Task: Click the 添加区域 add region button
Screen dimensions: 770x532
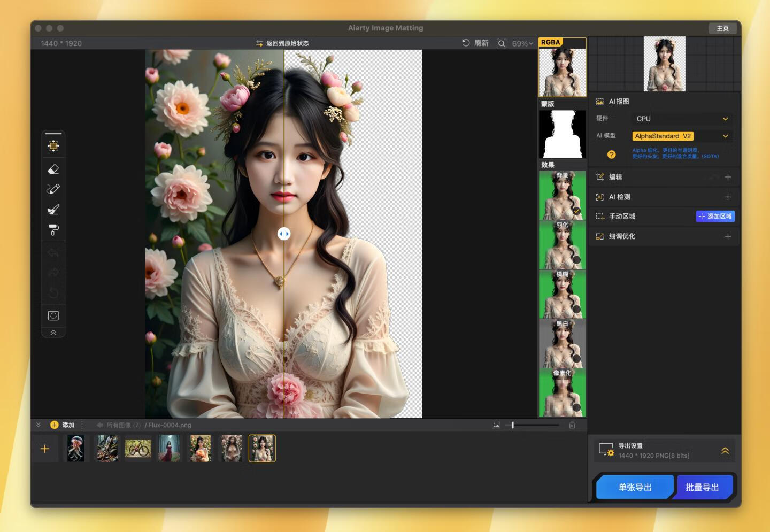Action: pyautogui.click(x=715, y=216)
